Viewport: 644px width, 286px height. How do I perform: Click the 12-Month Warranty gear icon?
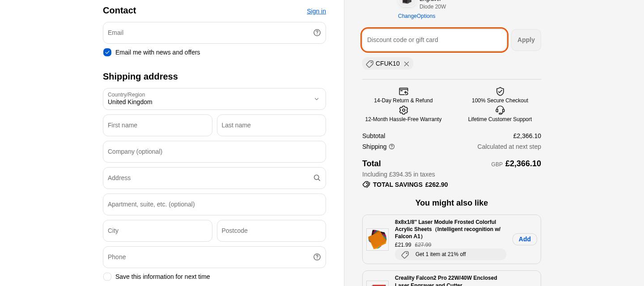point(403,110)
